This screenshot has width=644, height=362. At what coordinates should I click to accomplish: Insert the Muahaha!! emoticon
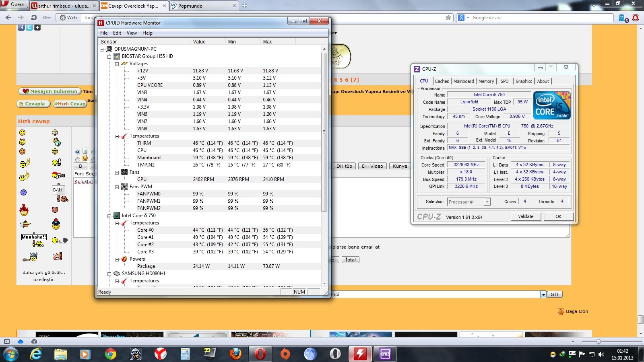(34, 240)
